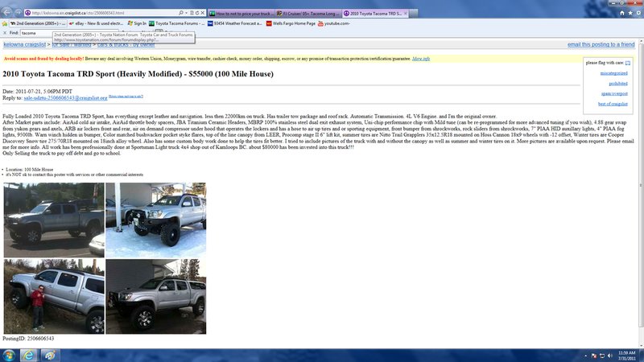Image resolution: width=644 pixels, height=362 pixels.
Task: Click the search magnifier in address bar
Action: coord(180,13)
